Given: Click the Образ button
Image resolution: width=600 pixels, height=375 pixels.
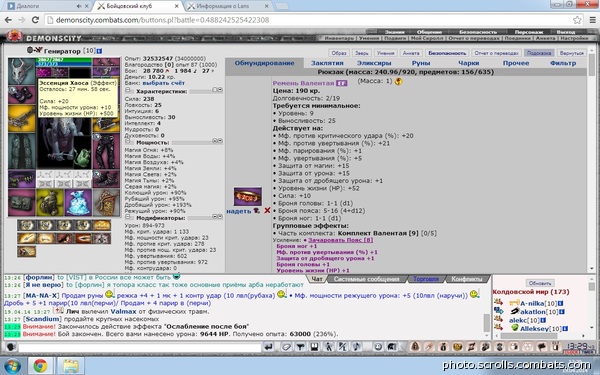Looking at the screenshot, I should click(x=339, y=53).
